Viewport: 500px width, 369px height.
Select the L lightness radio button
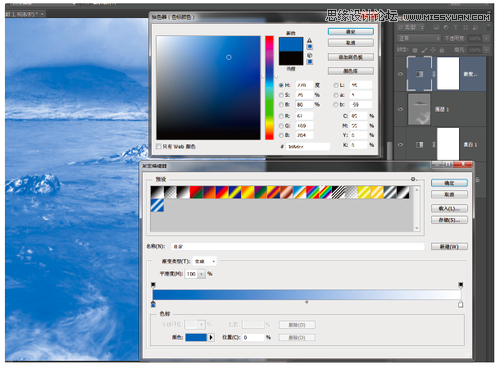[x=336, y=85]
